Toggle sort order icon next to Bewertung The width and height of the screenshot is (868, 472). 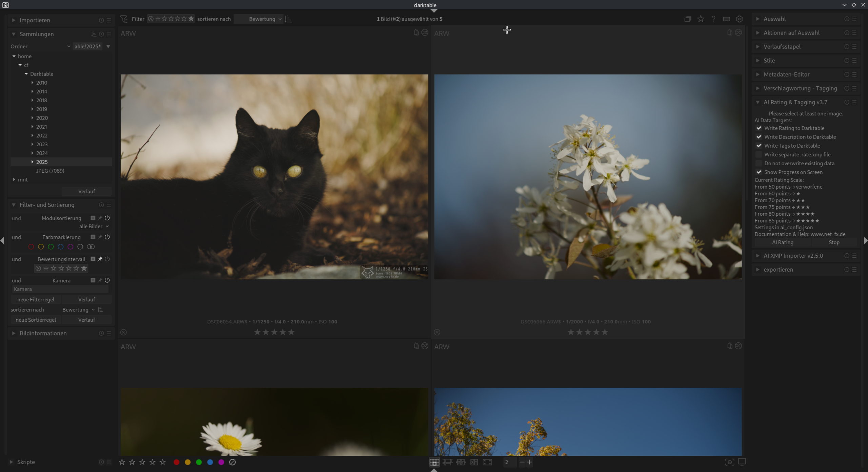click(288, 19)
